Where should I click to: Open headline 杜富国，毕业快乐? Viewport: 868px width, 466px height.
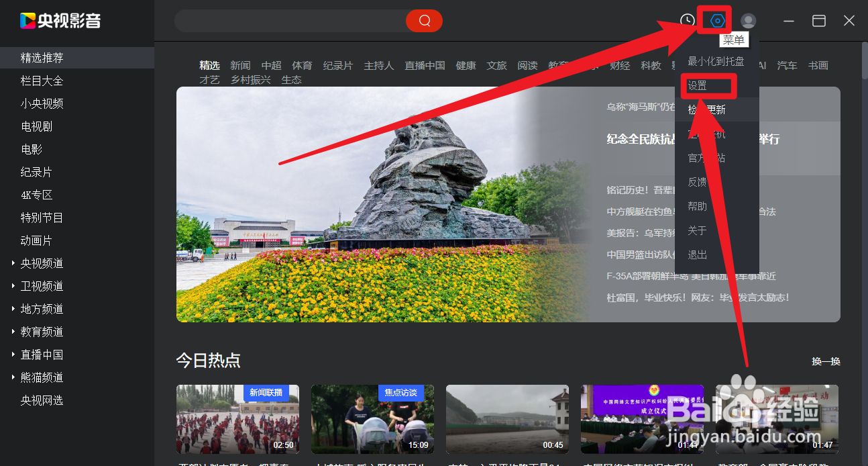(x=698, y=297)
